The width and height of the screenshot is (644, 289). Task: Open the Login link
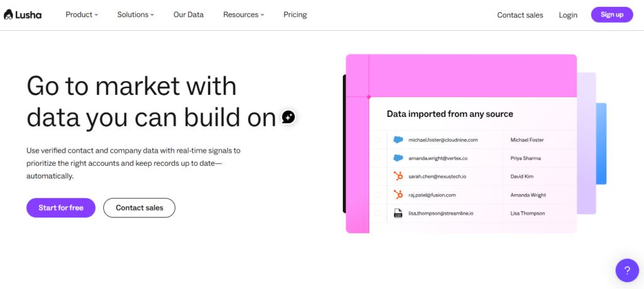tap(568, 15)
